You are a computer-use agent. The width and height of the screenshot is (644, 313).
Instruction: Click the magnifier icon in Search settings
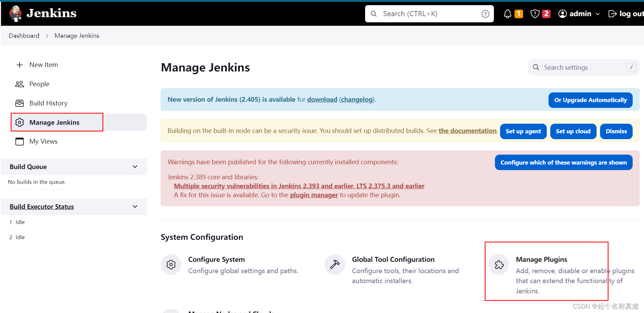tap(536, 67)
